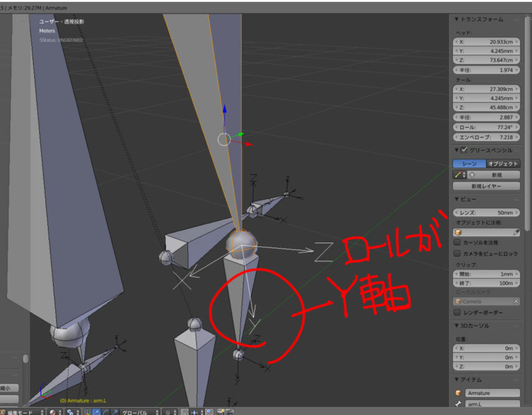Image resolution: width=532 pixels, height=415 pixels.
Task: Click the bone icon beside arm.L
Action: coord(458,404)
